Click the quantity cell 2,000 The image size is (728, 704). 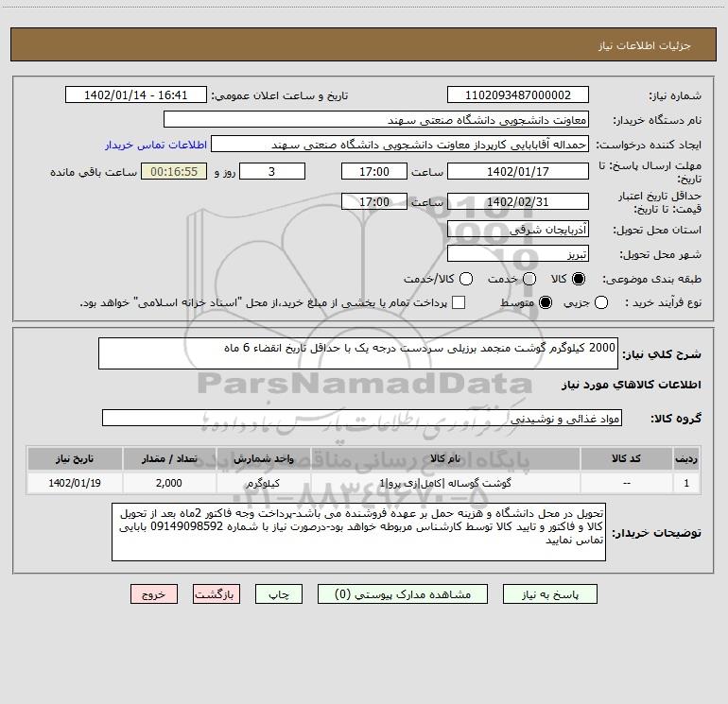click(x=169, y=483)
